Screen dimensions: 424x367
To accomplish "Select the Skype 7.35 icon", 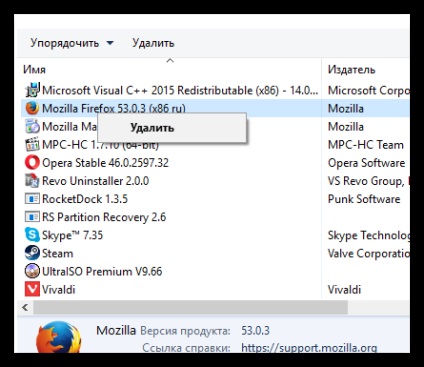I will pyautogui.click(x=32, y=235).
